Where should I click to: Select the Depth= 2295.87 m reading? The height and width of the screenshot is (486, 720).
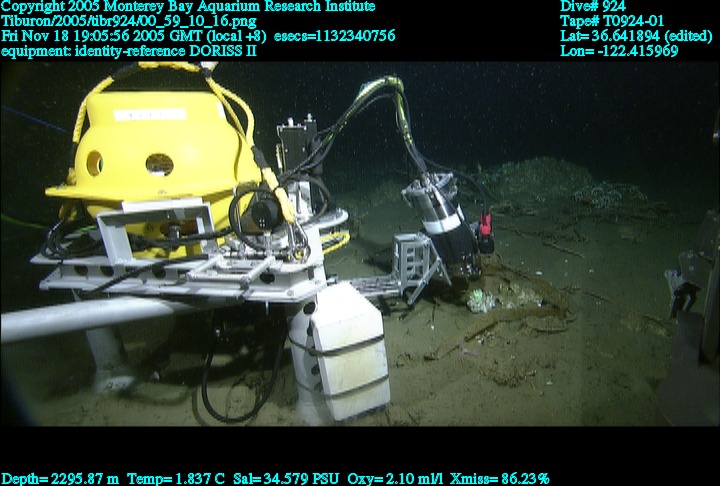coord(60,479)
